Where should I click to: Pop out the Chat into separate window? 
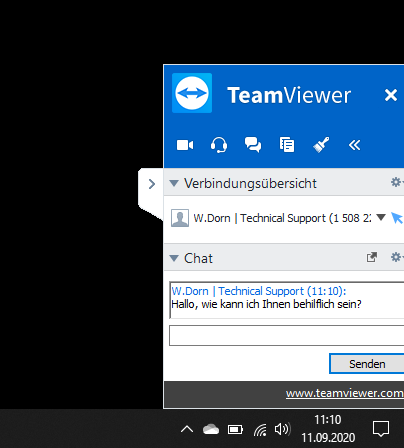point(372,257)
